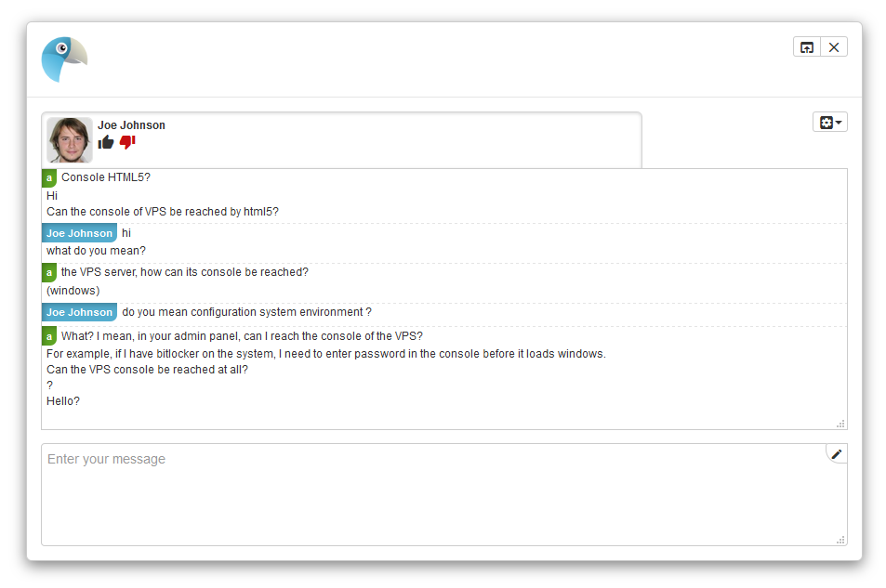
Task: Click the chat log resize grip
Action: point(840,424)
